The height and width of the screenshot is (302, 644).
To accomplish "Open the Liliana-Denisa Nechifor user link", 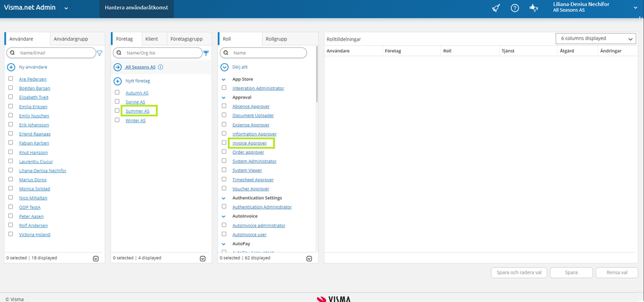I will tap(43, 170).
